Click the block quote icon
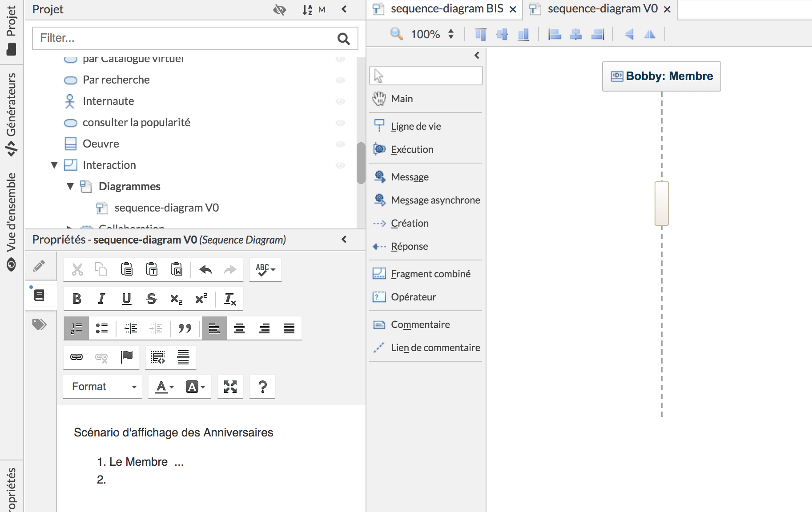Image resolution: width=812 pixels, height=512 pixels. point(185,328)
